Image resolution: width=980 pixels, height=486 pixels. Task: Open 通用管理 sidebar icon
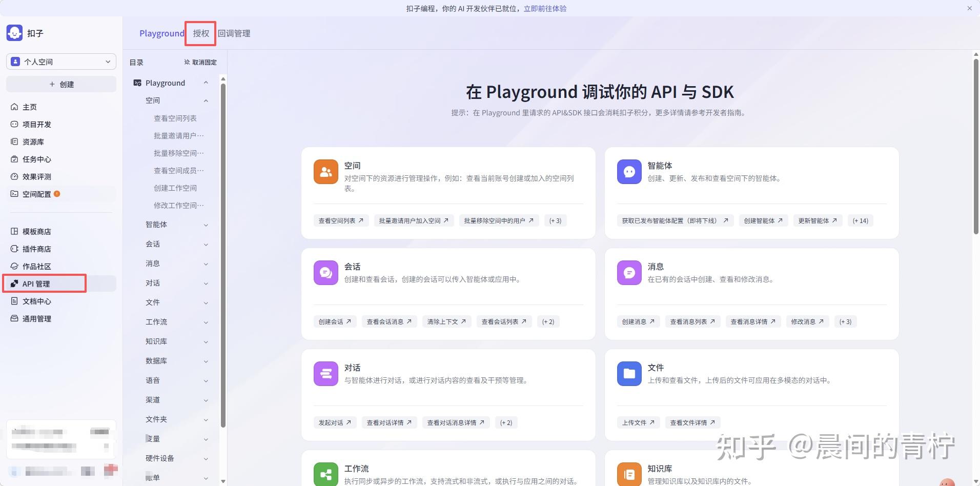(14, 319)
